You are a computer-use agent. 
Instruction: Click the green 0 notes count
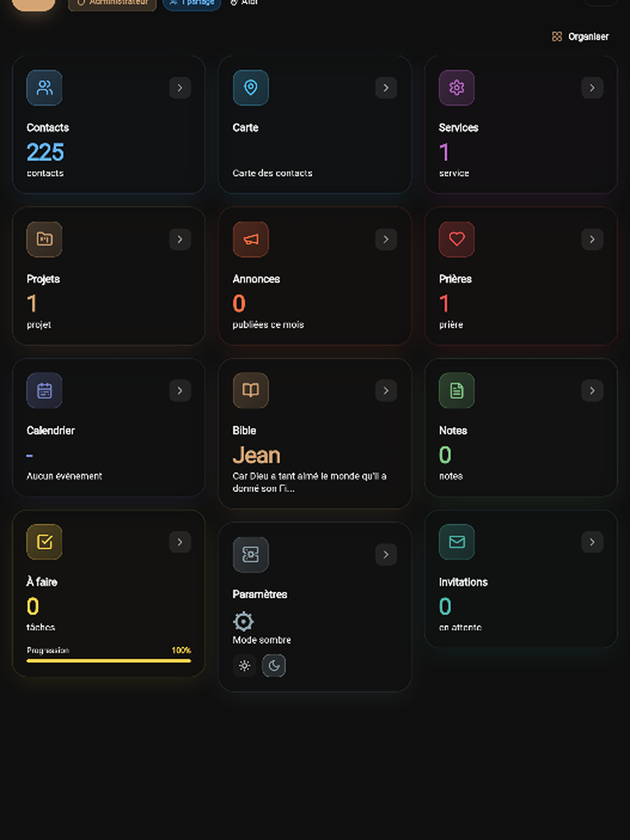click(445, 454)
